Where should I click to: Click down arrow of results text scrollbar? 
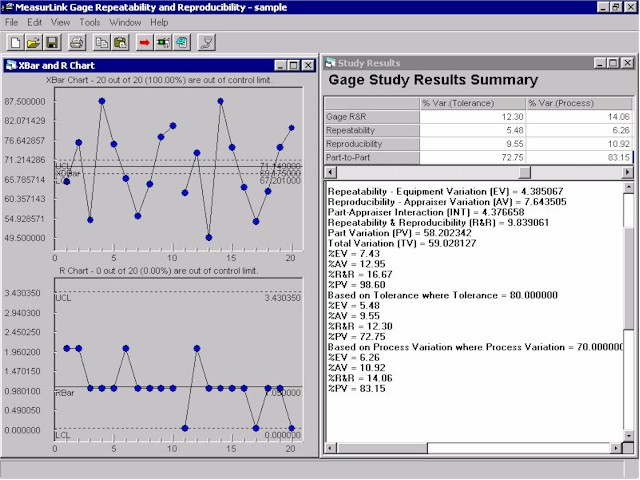tap(628, 431)
